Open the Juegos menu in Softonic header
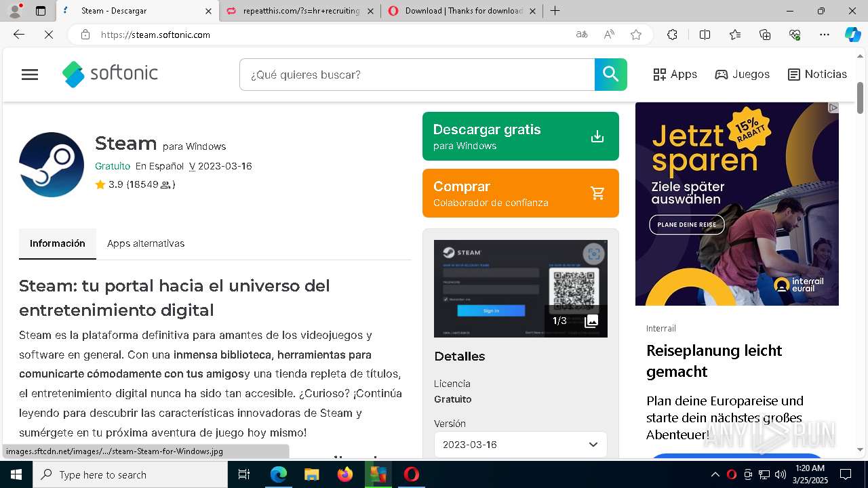This screenshot has height=488, width=868. (x=743, y=75)
